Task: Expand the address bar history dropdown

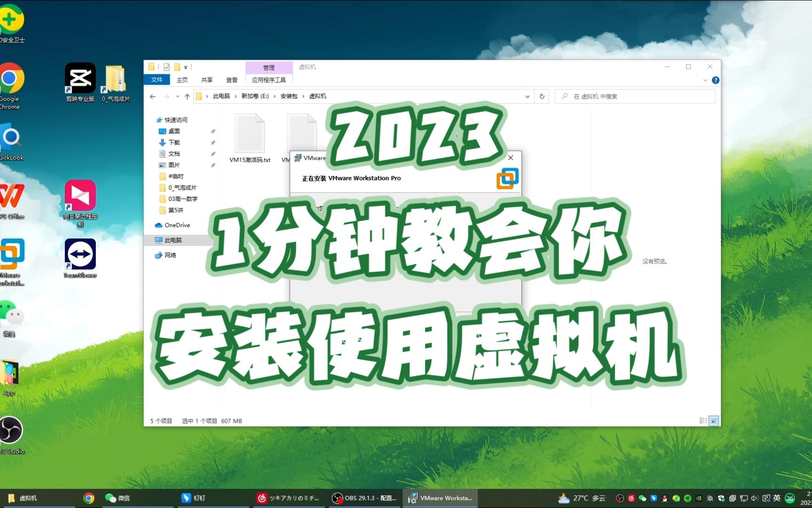Action: pos(527,96)
